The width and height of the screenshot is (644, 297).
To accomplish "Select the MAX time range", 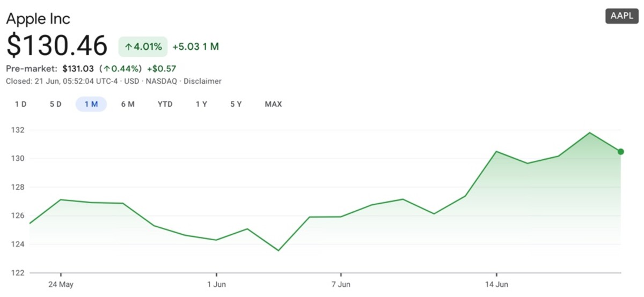I will [x=273, y=104].
